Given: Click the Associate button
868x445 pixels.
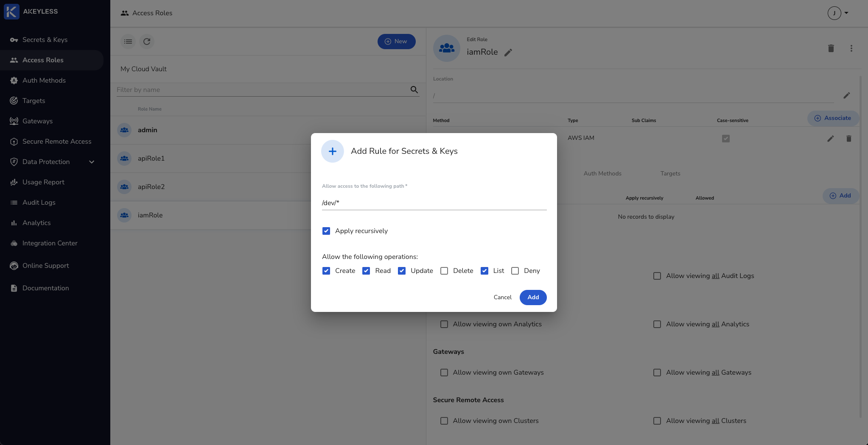Looking at the screenshot, I should click(833, 118).
